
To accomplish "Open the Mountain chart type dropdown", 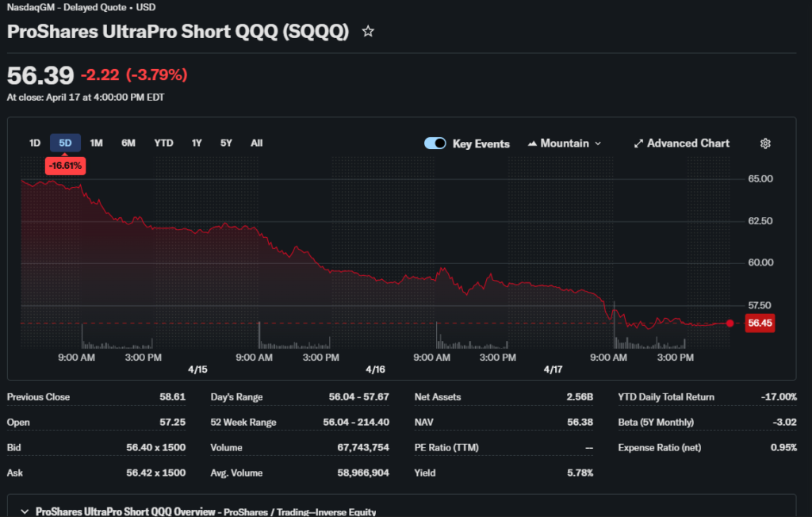I will (x=565, y=144).
